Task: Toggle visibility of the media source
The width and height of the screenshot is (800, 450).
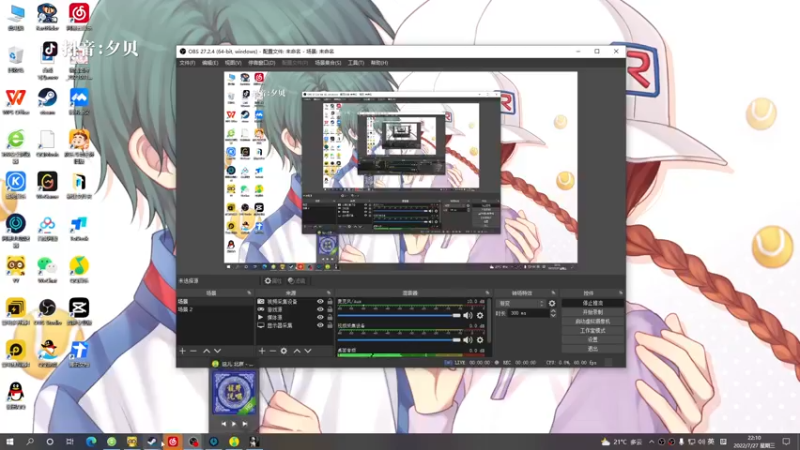Action: click(x=320, y=317)
